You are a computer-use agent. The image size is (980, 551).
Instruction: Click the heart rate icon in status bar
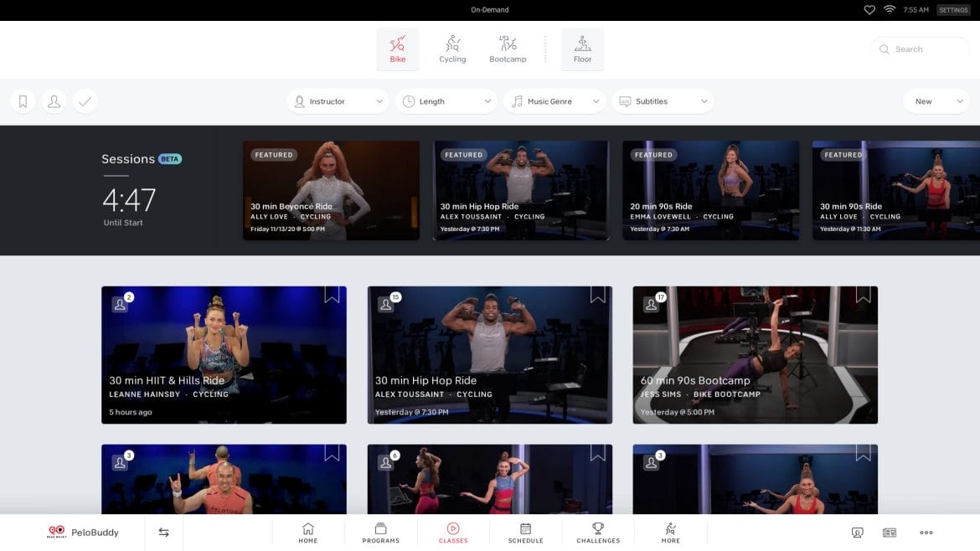(869, 10)
